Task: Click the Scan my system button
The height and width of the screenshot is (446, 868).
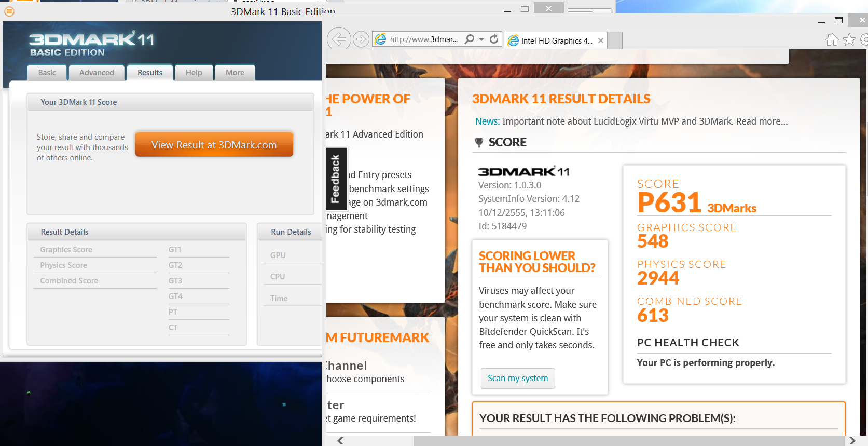Action: coord(518,379)
